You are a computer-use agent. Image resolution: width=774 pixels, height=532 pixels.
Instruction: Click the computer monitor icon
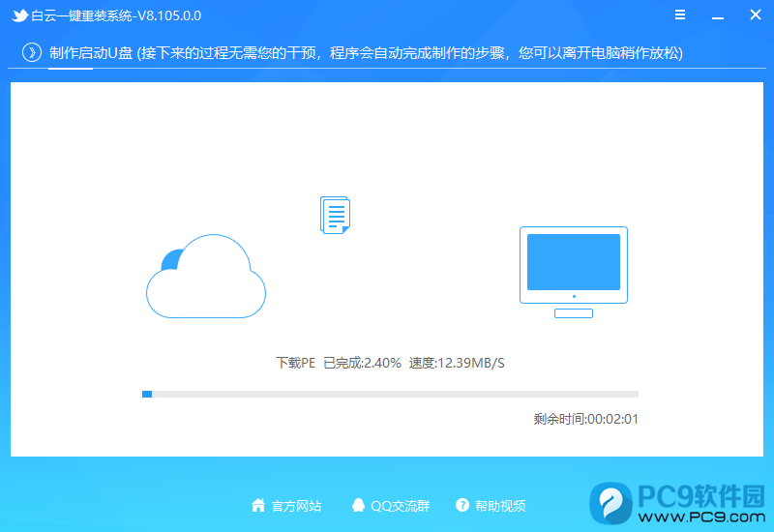pos(574,272)
